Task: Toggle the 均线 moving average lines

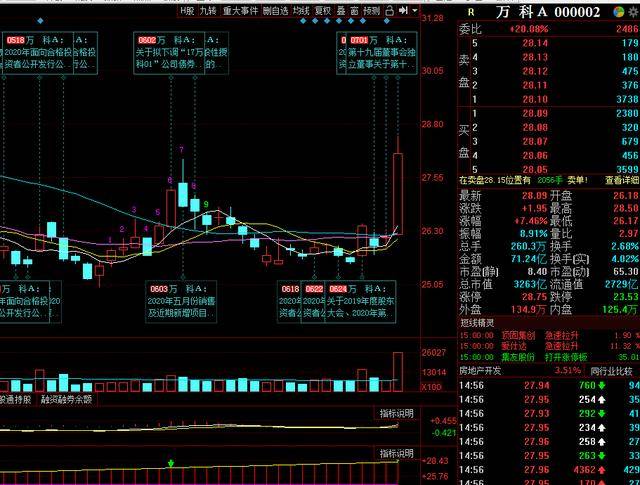Action: pyautogui.click(x=301, y=11)
